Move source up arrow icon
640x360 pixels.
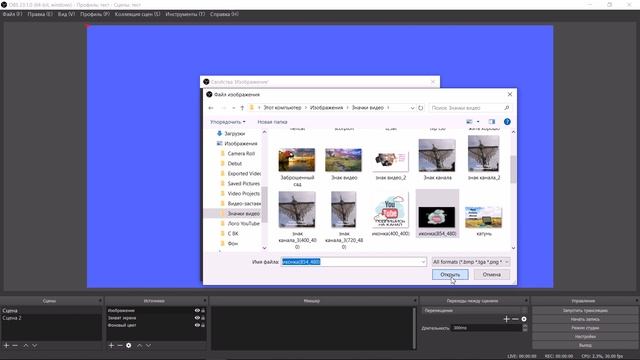pyautogui.click(x=139, y=345)
